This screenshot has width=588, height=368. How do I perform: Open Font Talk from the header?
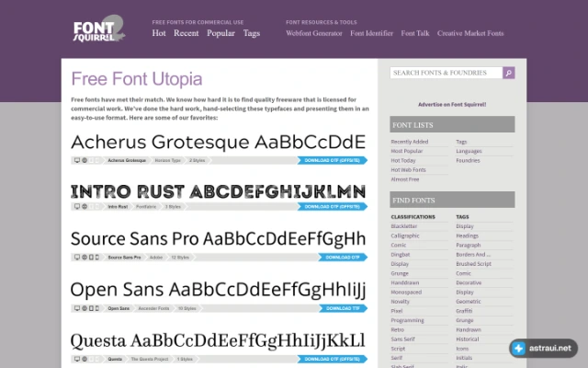tap(415, 33)
